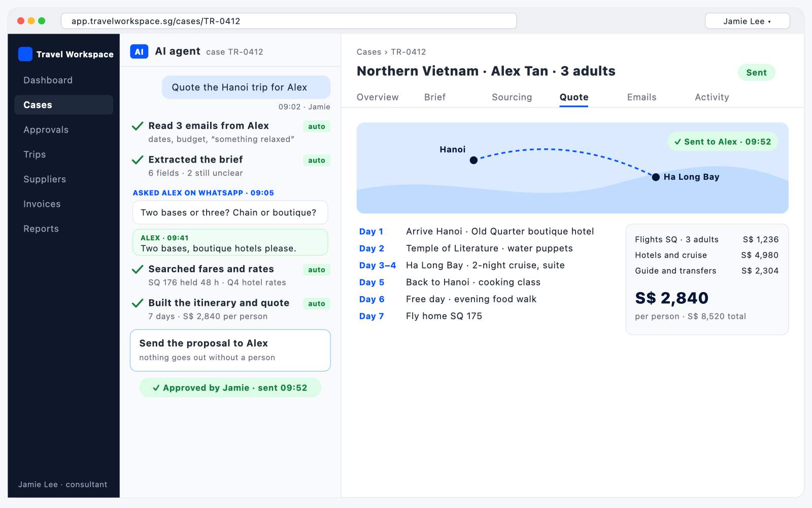Open the Sourcing tab

click(x=512, y=97)
